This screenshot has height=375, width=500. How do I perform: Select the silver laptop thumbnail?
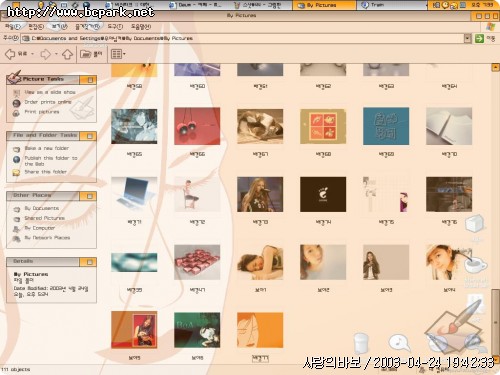click(134, 194)
